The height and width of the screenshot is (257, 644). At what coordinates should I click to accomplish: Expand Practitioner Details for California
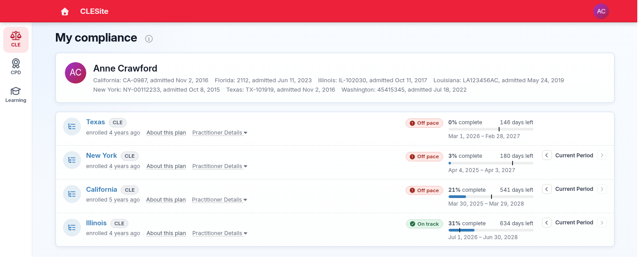click(x=220, y=200)
